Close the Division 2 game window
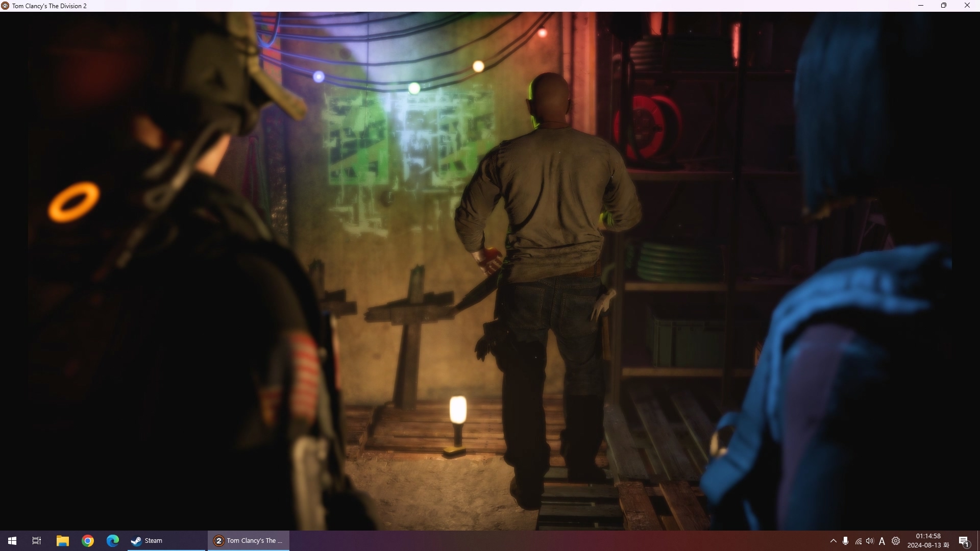The image size is (980, 551). (x=967, y=6)
